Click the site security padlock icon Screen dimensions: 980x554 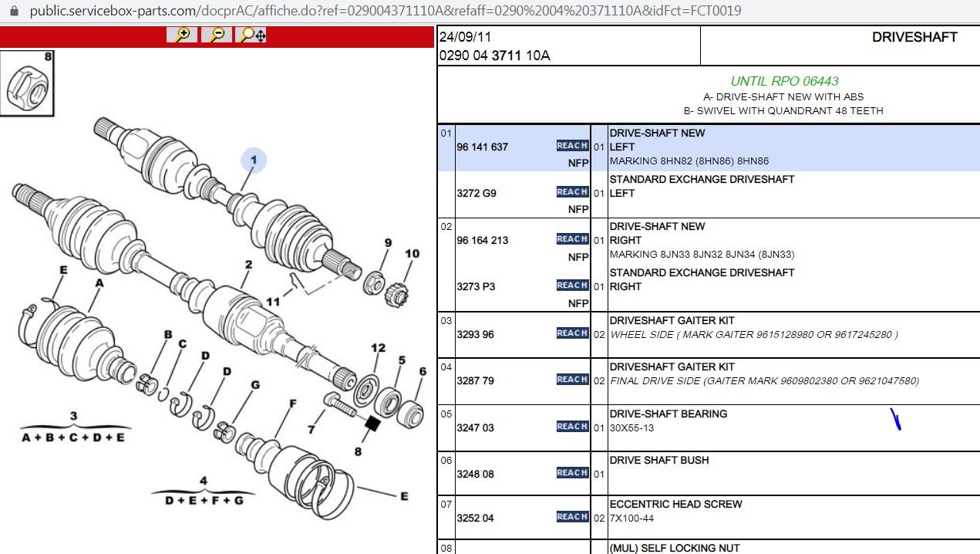pyautogui.click(x=13, y=11)
